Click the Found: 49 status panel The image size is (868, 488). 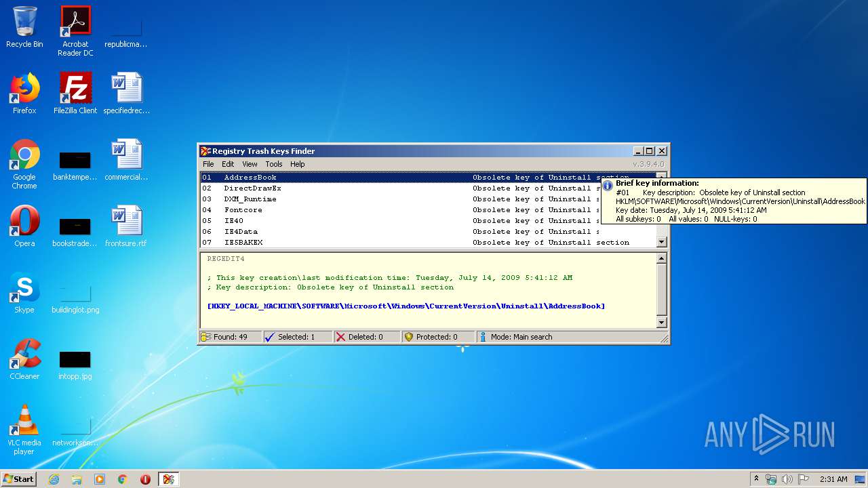231,337
